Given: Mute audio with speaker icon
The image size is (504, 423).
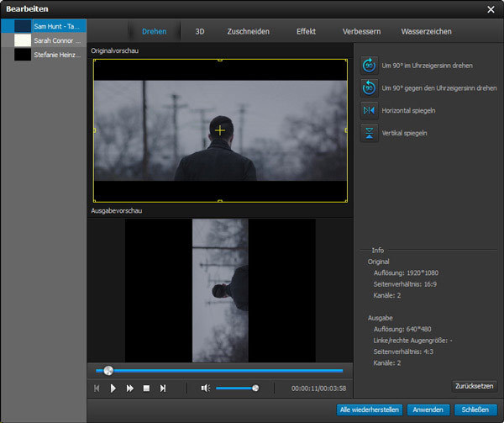Looking at the screenshot, I should click(x=206, y=389).
